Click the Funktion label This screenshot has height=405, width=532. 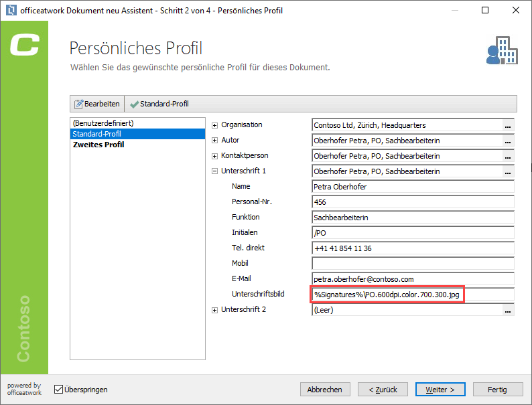246,217
